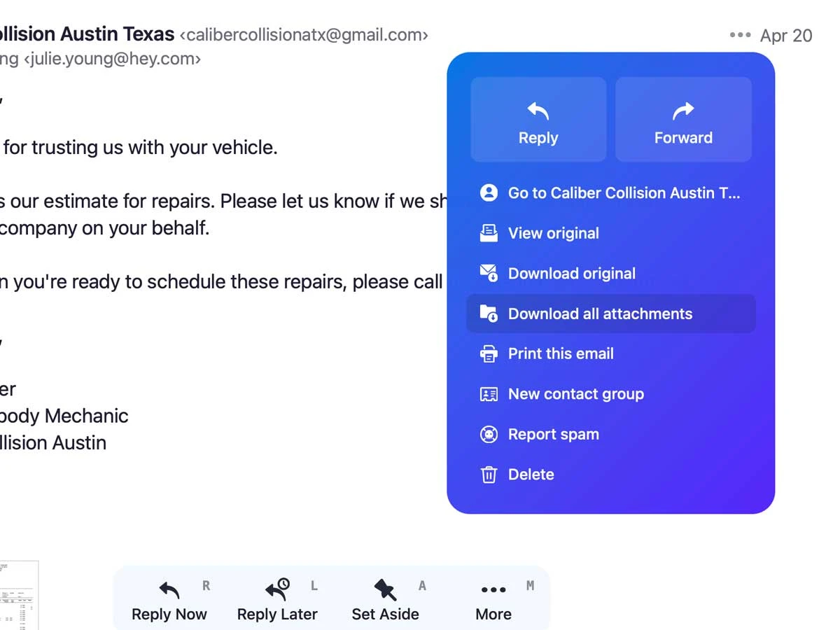Click the printer icon

pos(489,353)
